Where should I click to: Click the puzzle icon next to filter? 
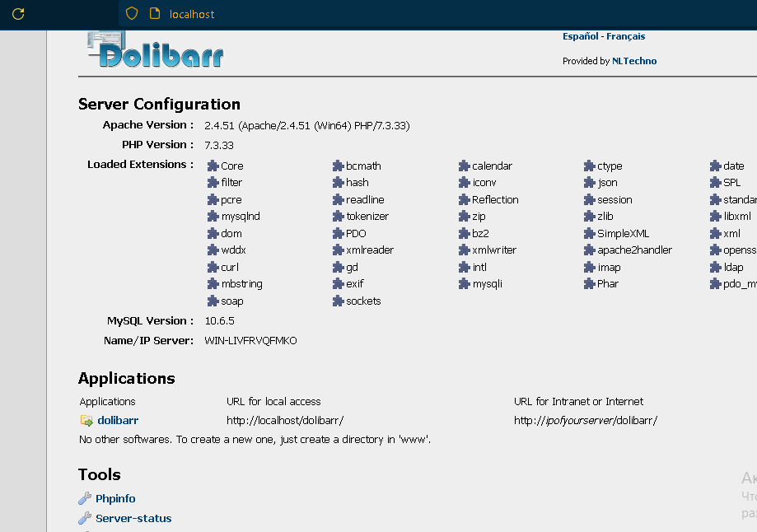tap(213, 183)
